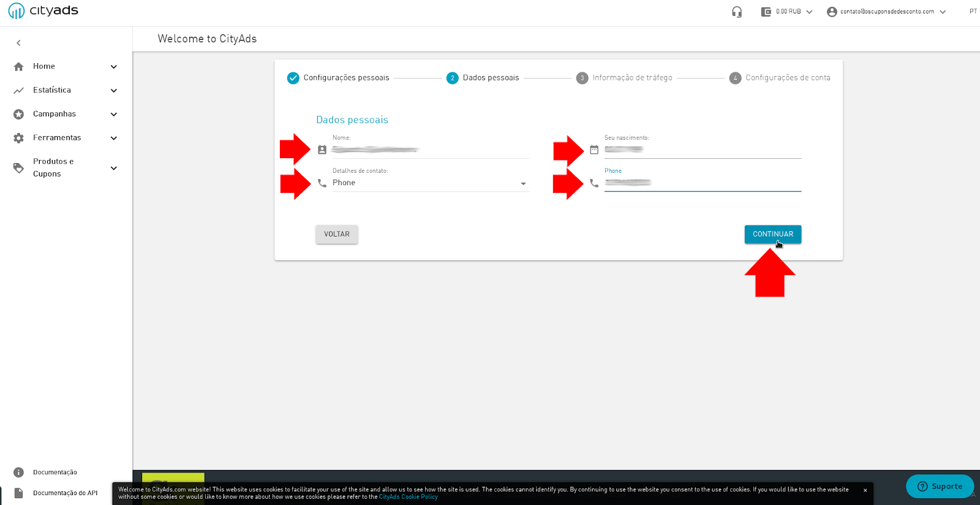Click the user account avatar icon

[832, 12]
